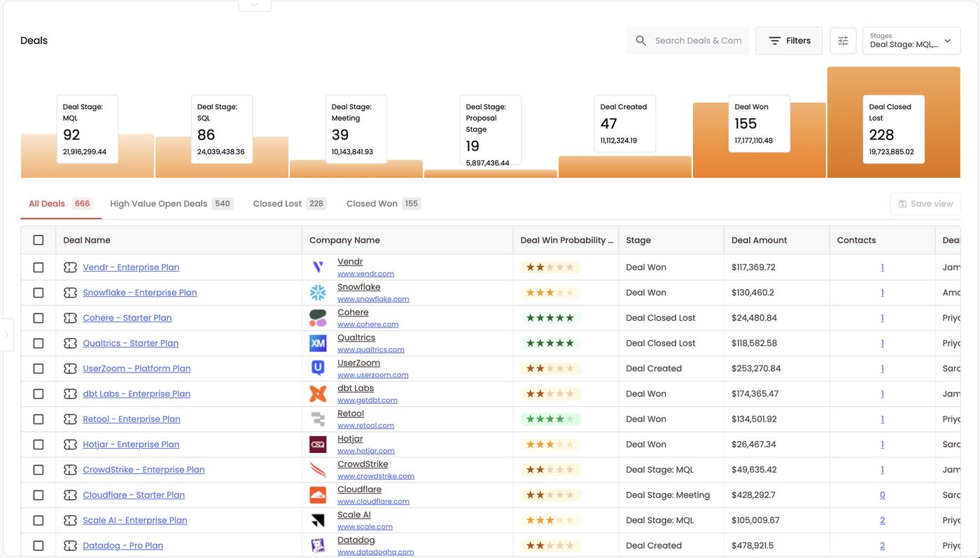Open the Snowflake - Enterprise Plan deal link
The height and width of the screenshot is (558, 980).
point(140,293)
